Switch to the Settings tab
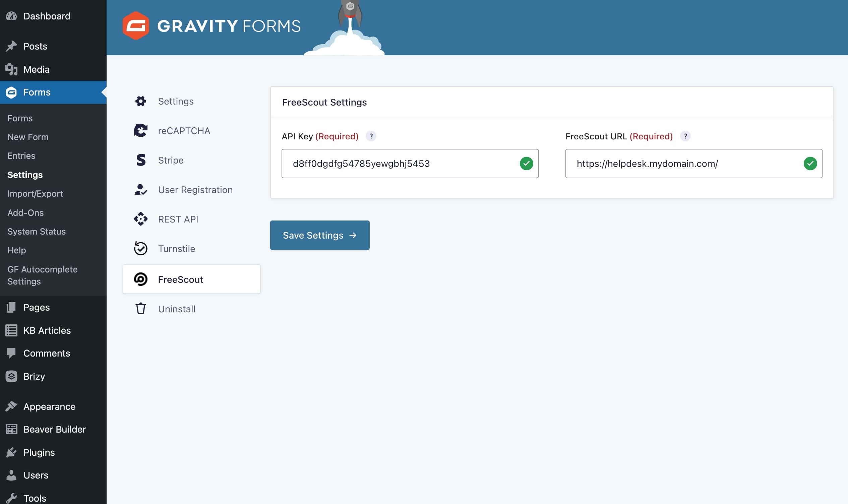Image resolution: width=848 pixels, height=504 pixels. click(191, 101)
